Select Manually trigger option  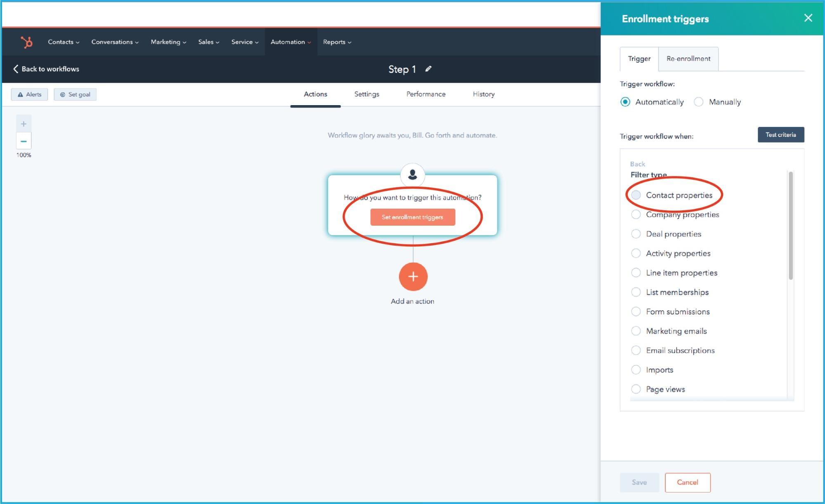click(698, 102)
